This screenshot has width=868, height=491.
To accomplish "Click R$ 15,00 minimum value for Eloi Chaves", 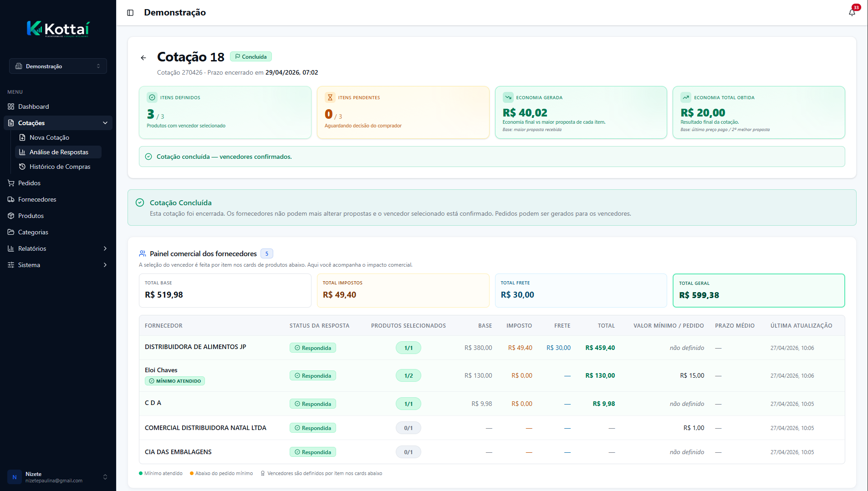I will (x=692, y=375).
